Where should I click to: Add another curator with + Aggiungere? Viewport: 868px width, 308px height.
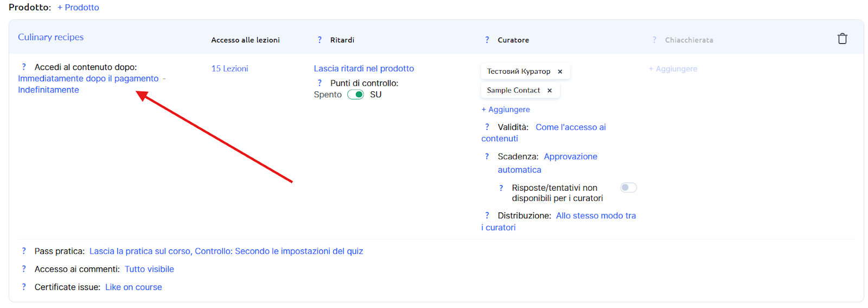[x=506, y=109]
